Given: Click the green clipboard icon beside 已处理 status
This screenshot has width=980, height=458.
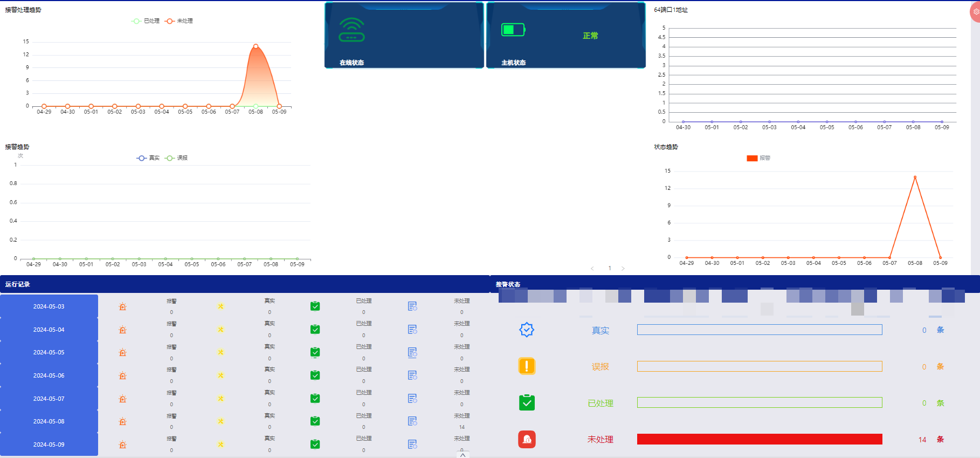Looking at the screenshot, I should pos(527,402).
